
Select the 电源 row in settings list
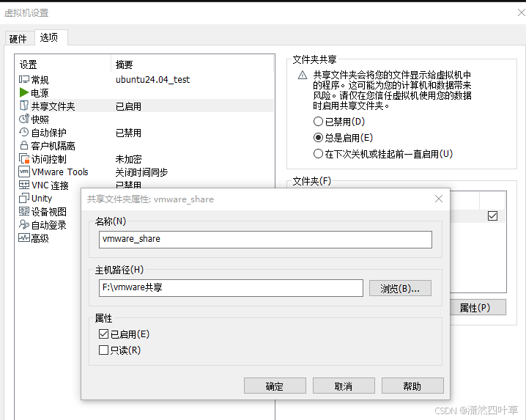(145, 92)
